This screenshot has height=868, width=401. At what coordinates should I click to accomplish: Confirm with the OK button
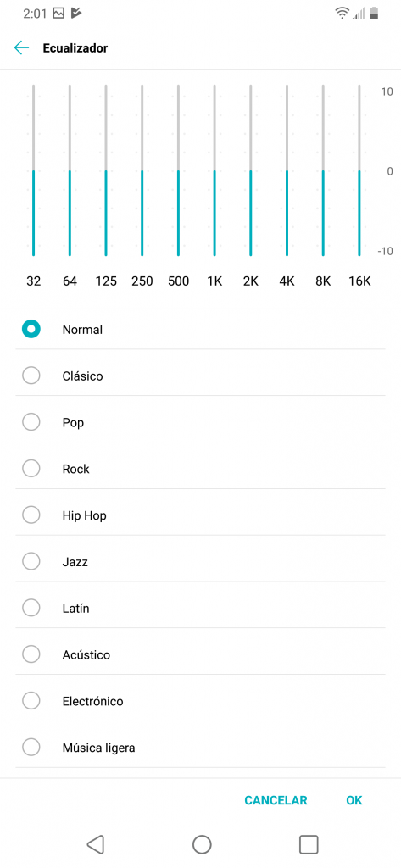click(354, 800)
